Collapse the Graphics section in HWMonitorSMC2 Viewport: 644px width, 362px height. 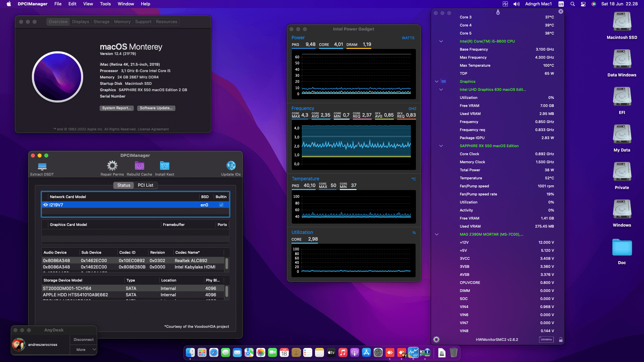point(436,81)
